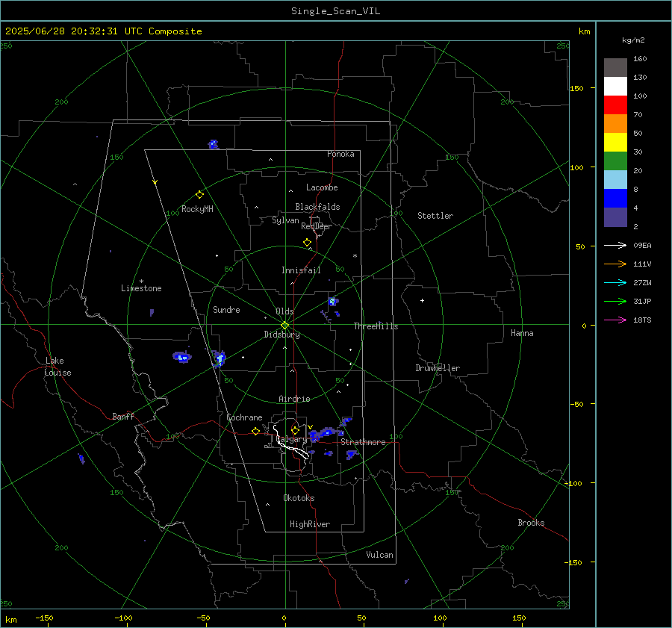This screenshot has height=628, width=672.
Task: Click the grey 160 kg/m2 color swatch
Action: tap(615, 68)
